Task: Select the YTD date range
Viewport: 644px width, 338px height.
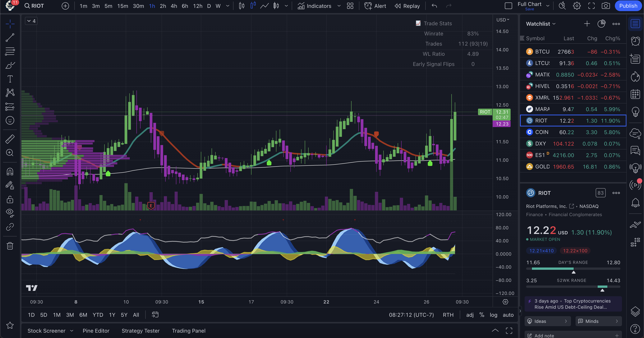Action: coord(98,315)
